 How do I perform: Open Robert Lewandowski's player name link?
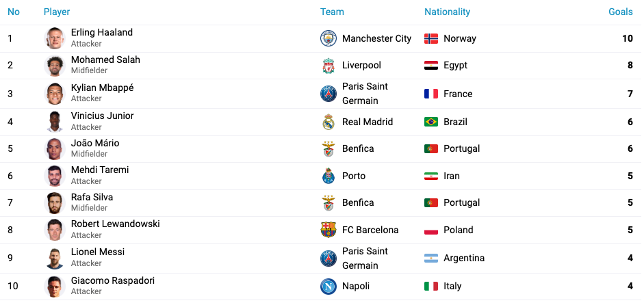pos(116,224)
